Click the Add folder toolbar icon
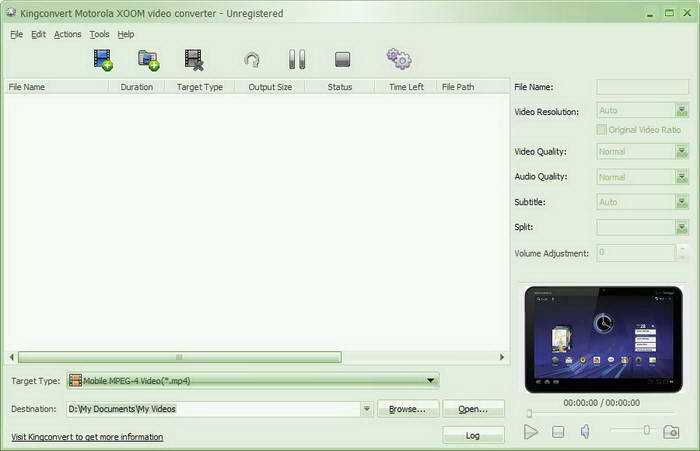The width and height of the screenshot is (700, 451). [x=149, y=60]
